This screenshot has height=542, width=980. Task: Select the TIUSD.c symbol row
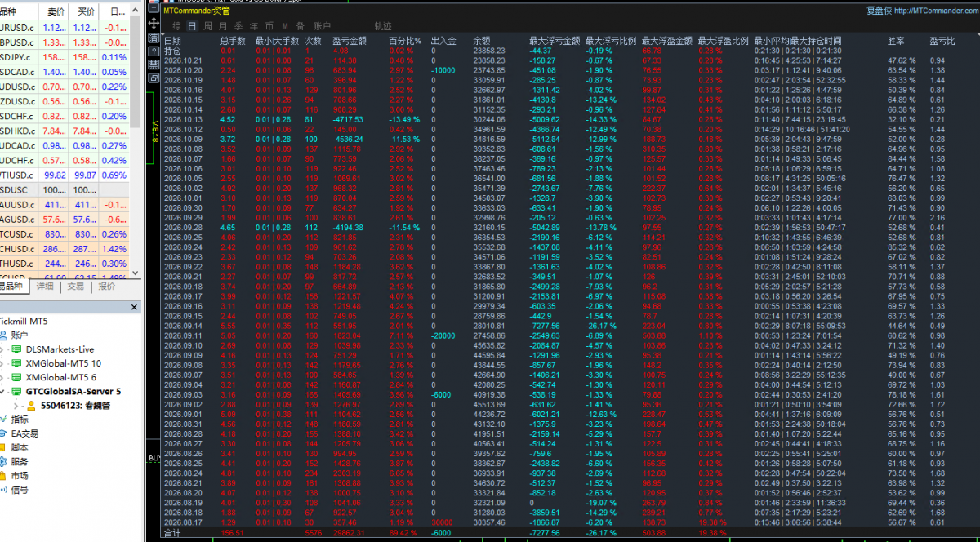pos(65,175)
